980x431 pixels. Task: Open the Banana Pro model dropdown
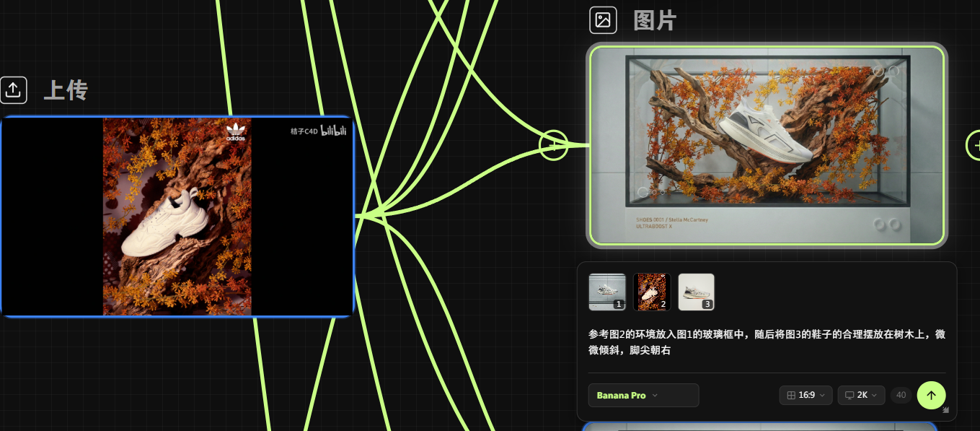pyautogui.click(x=643, y=395)
